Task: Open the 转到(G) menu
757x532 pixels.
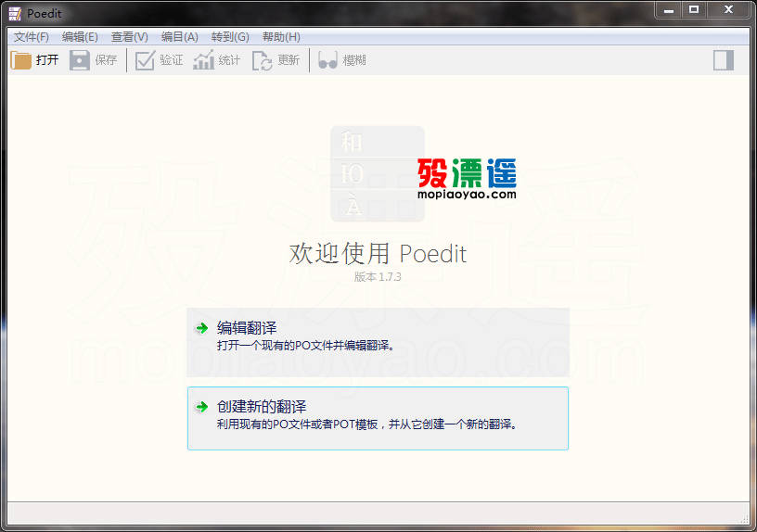Action: [230, 37]
